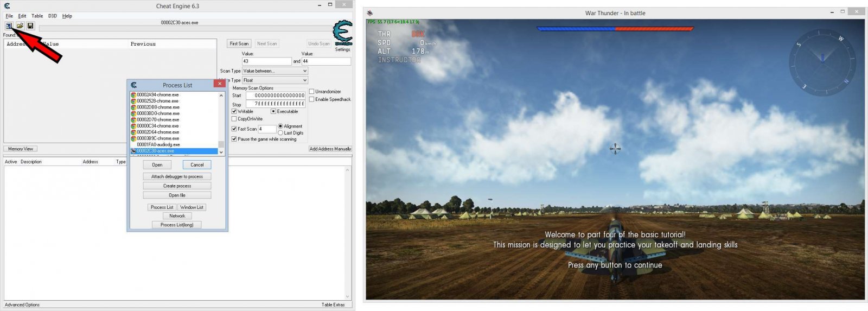Select the Last Digits radio button
The image size is (868, 311).
click(280, 132)
